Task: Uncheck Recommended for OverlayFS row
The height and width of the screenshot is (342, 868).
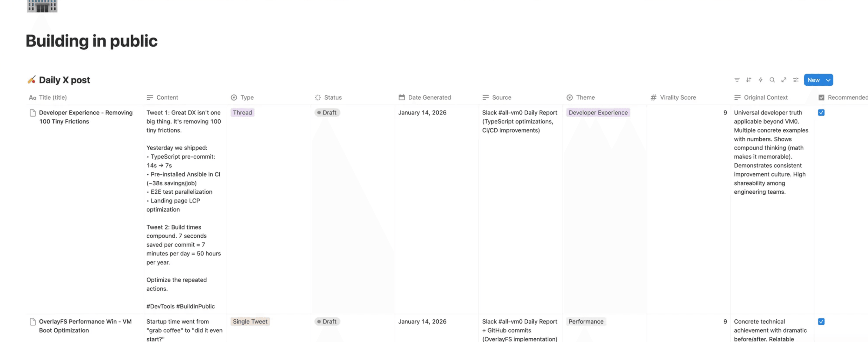Action: (821, 321)
